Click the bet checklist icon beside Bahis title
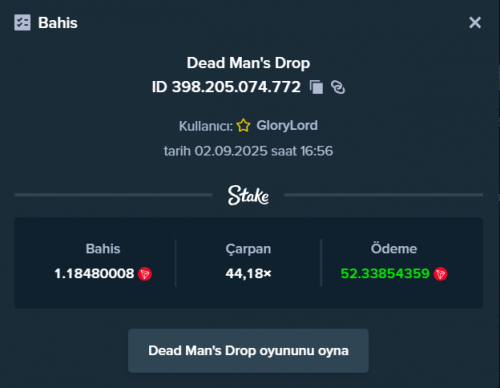This screenshot has height=388, width=500. point(22,23)
